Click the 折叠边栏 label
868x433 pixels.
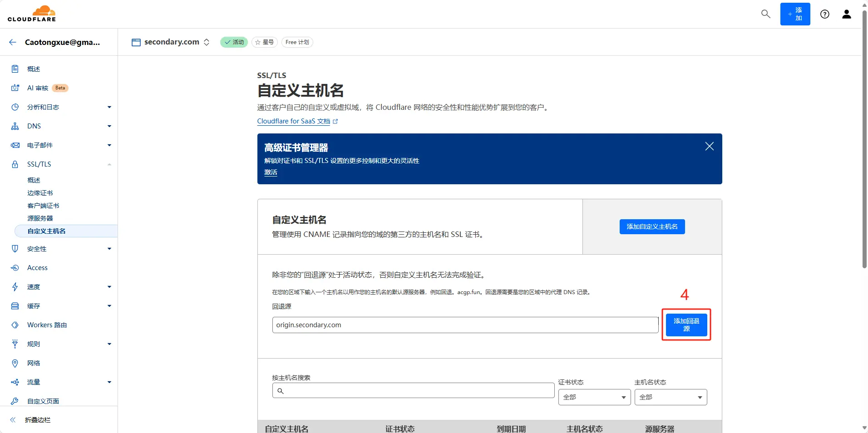pyautogui.click(x=38, y=420)
